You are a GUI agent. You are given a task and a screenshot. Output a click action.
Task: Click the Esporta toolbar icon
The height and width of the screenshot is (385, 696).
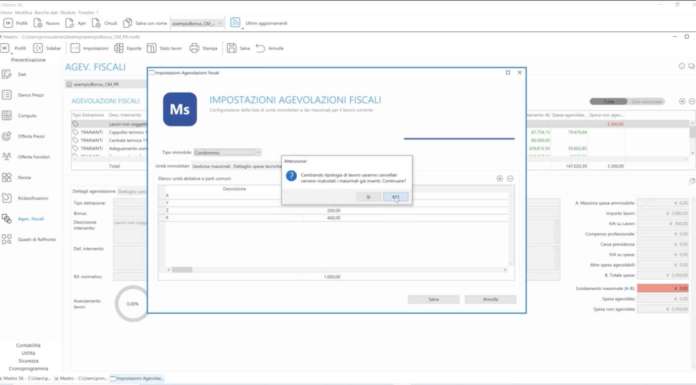(x=119, y=48)
